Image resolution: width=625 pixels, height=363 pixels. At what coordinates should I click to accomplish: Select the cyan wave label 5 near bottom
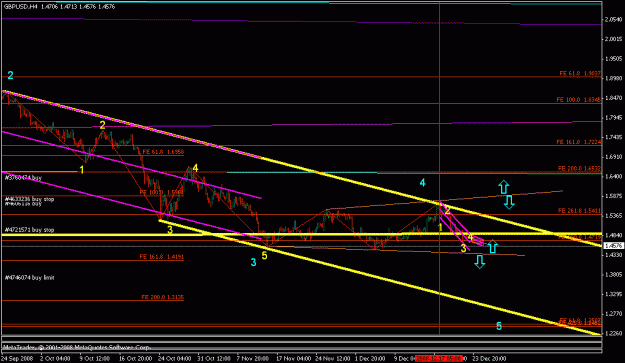(x=499, y=326)
